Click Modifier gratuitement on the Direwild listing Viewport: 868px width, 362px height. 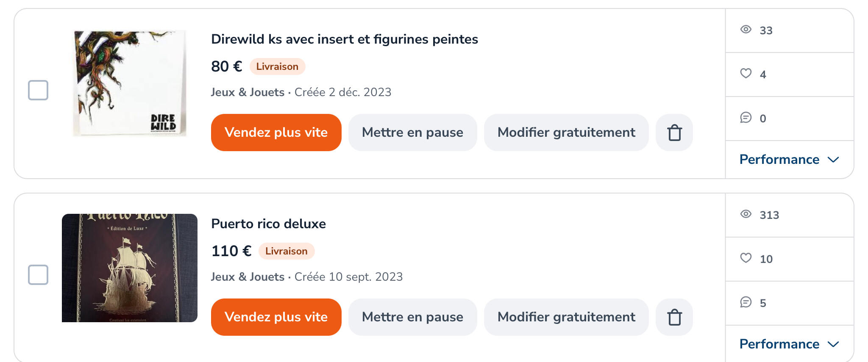[x=566, y=133]
